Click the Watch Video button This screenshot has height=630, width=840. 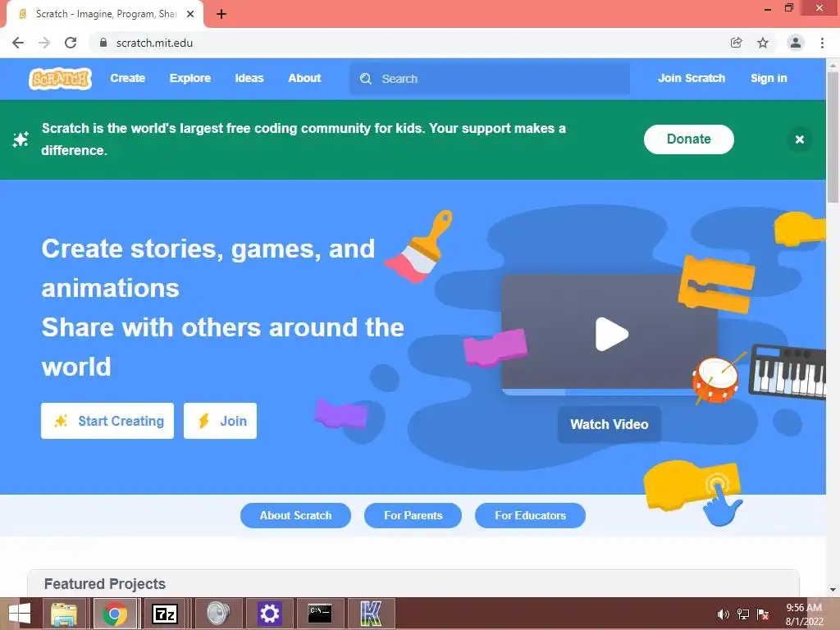[609, 424]
